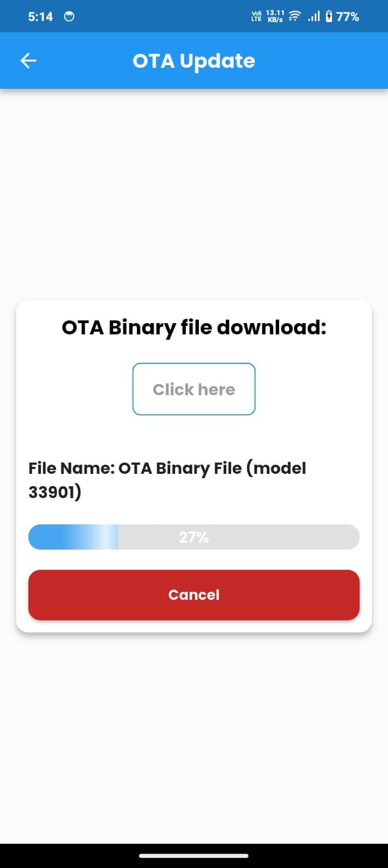Tap the OTA Update title text

click(194, 60)
